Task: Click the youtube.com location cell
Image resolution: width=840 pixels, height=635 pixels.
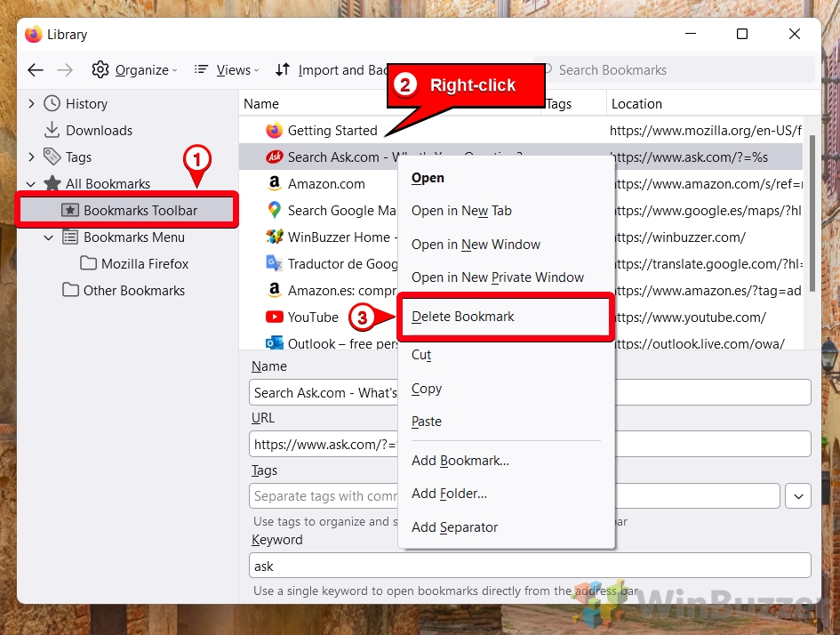Action: [x=688, y=317]
